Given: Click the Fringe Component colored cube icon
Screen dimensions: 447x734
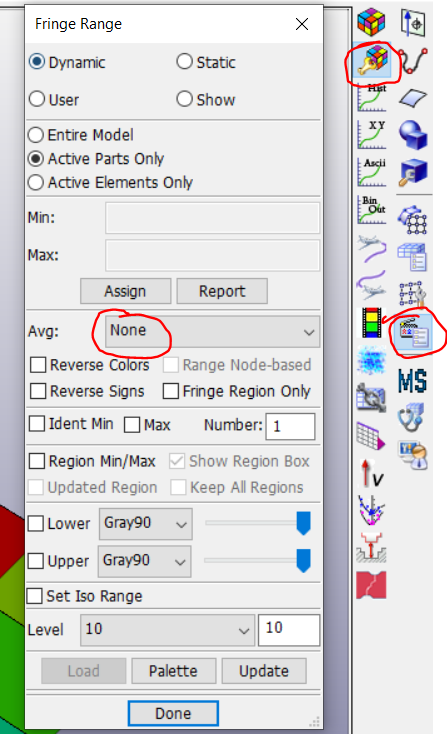Looking at the screenshot, I should (x=371, y=22).
